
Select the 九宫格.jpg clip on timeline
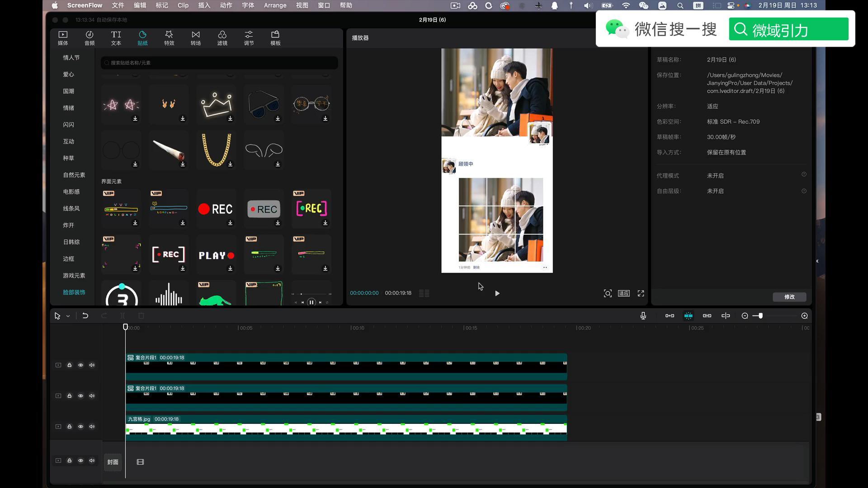pos(346,428)
